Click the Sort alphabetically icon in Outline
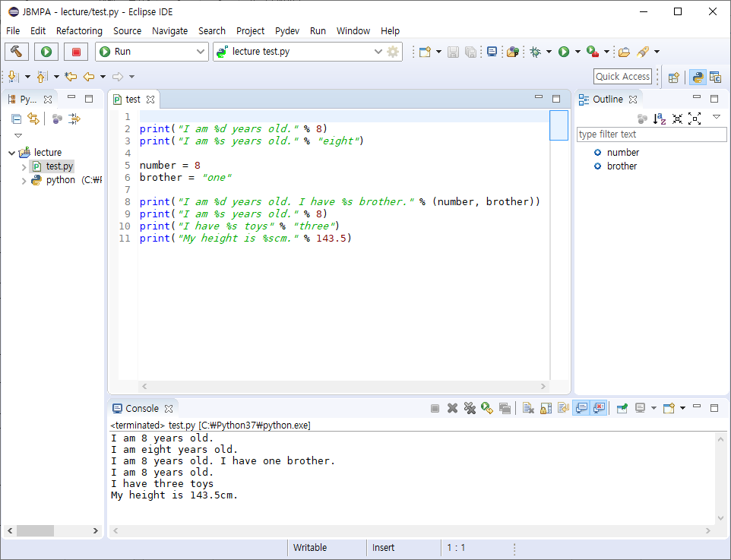 tap(660, 119)
